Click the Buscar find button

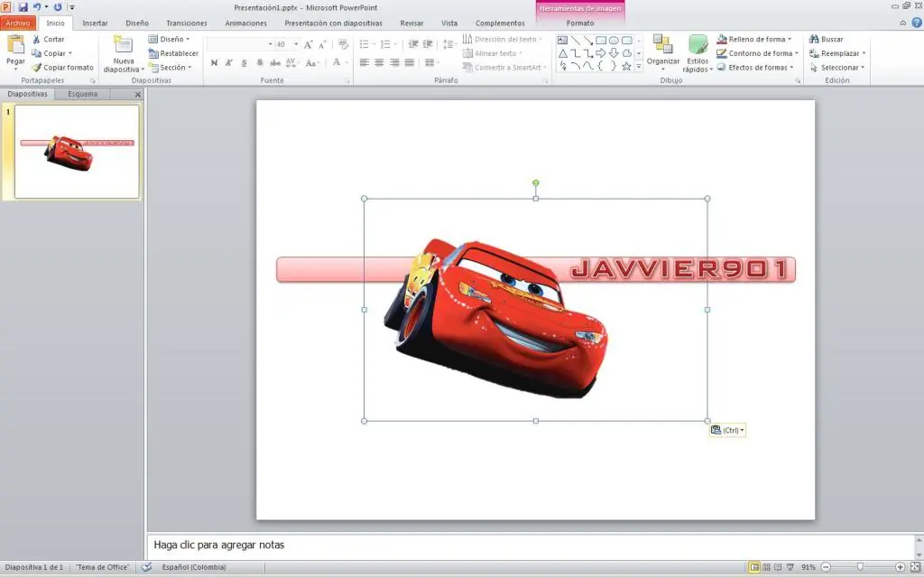(827, 39)
